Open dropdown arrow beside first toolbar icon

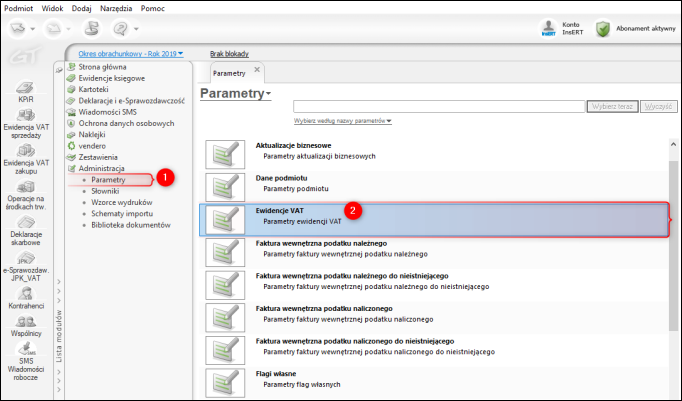pyautogui.click(x=33, y=29)
